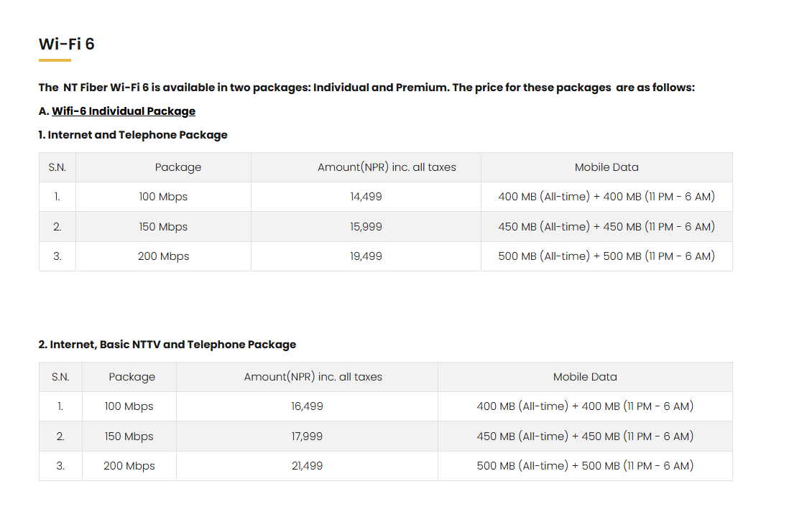This screenshot has width=812, height=532.
Task: Click the Wi-Fi 6 page heading
Action: point(67,45)
